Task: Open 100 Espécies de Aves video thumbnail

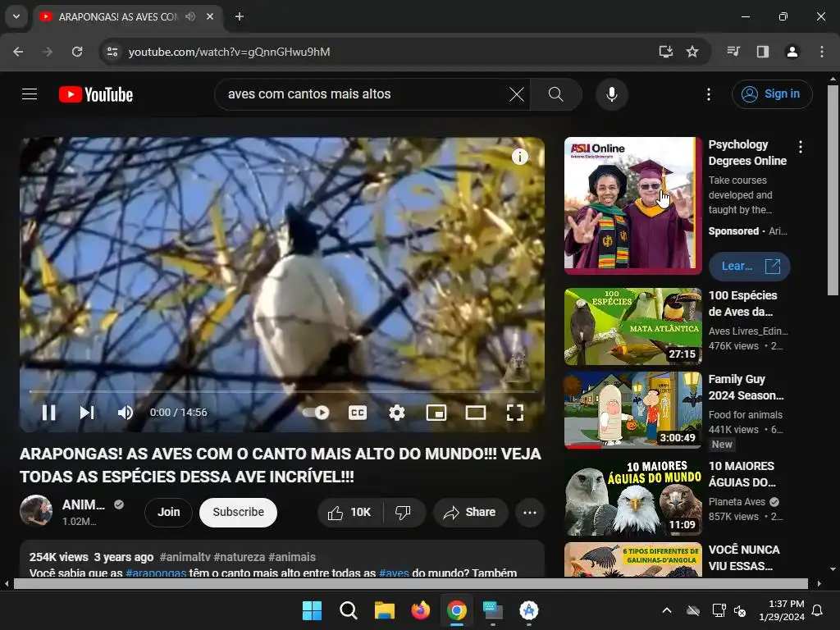Action: tap(632, 326)
